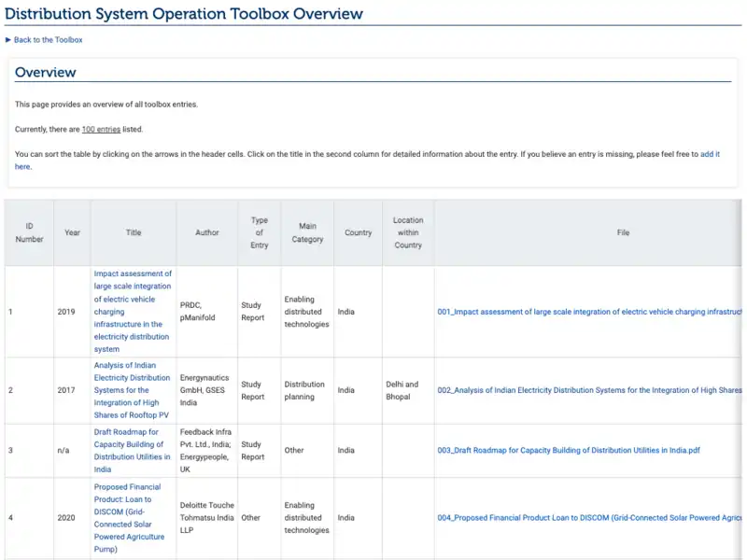The width and height of the screenshot is (747, 560).
Task: Sort by Type of Entry header
Action: pyautogui.click(x=259, y=232)
